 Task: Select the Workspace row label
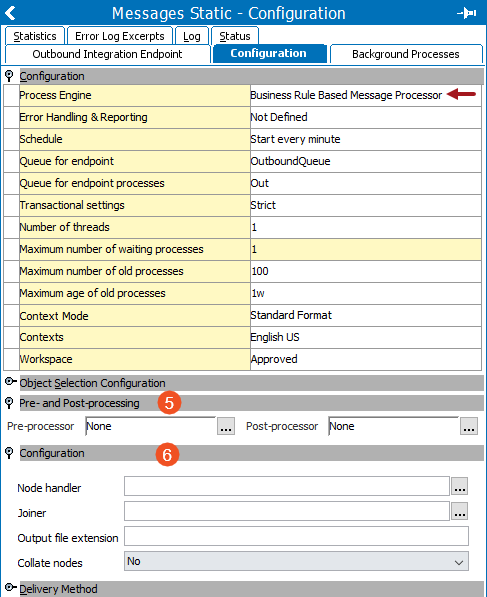(x=46, y=359)
